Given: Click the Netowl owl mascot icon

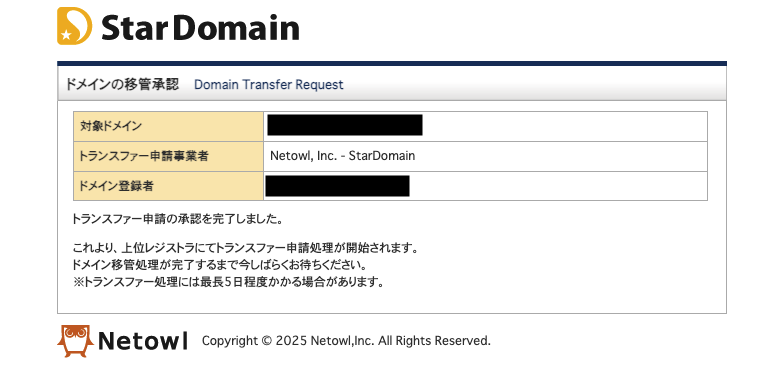Looking at the screenshot, I should coord(75,341).
